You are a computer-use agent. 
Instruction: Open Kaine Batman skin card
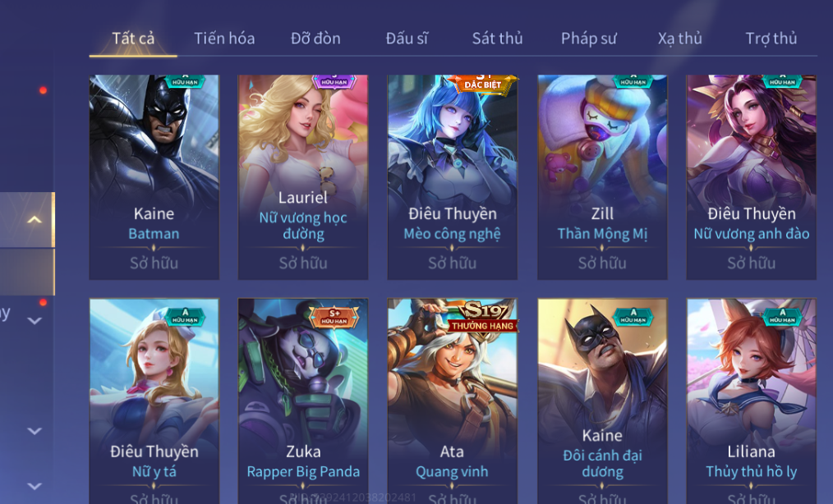(154, 176)
